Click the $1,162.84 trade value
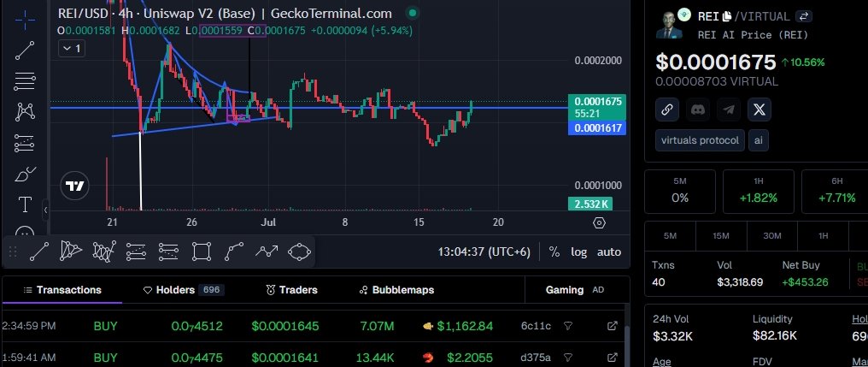Screen dimensions: 868x367 (465, 326)
